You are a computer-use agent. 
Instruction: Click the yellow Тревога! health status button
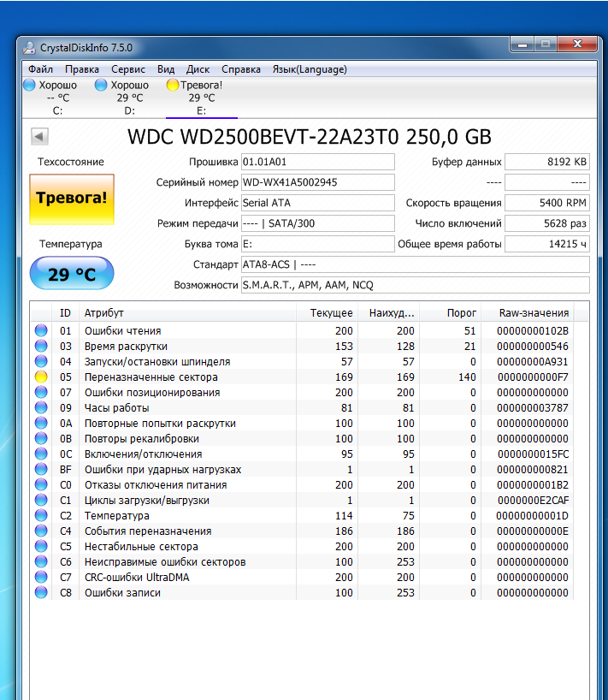pos(72,199)
